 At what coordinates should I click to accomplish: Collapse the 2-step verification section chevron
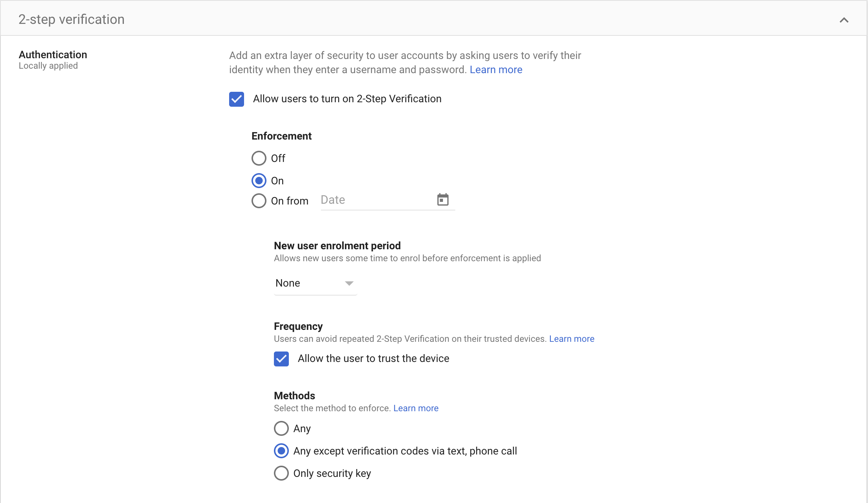coord(844,20)
